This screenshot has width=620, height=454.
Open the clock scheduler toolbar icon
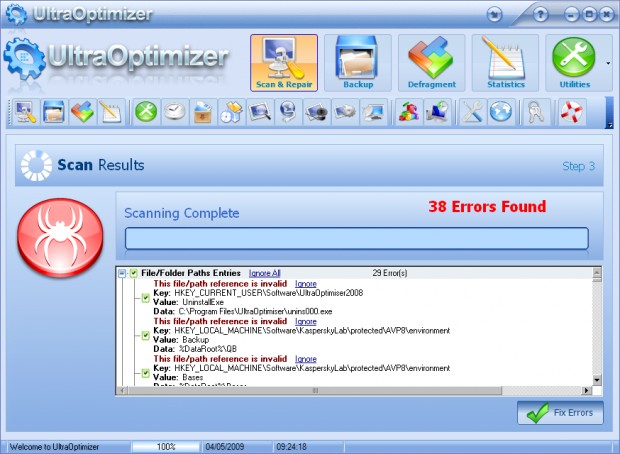[174, 112]
